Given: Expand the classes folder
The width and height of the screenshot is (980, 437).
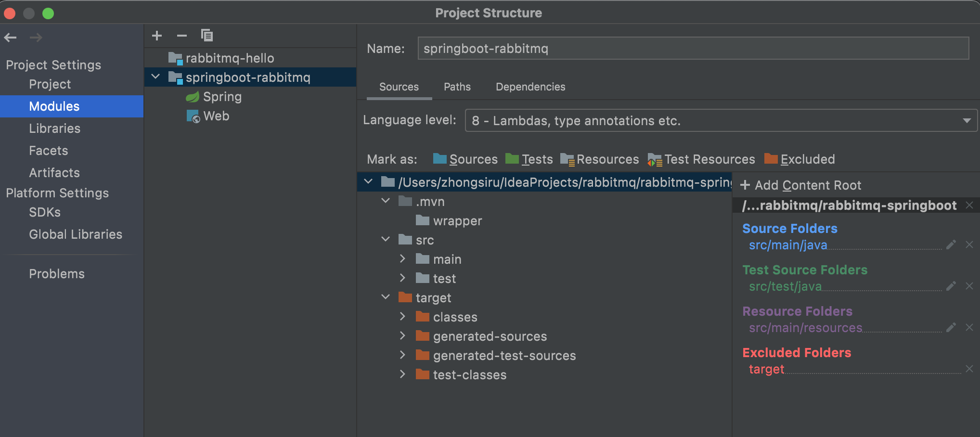Looking at the screenshot, I should [x=403, y=317].
